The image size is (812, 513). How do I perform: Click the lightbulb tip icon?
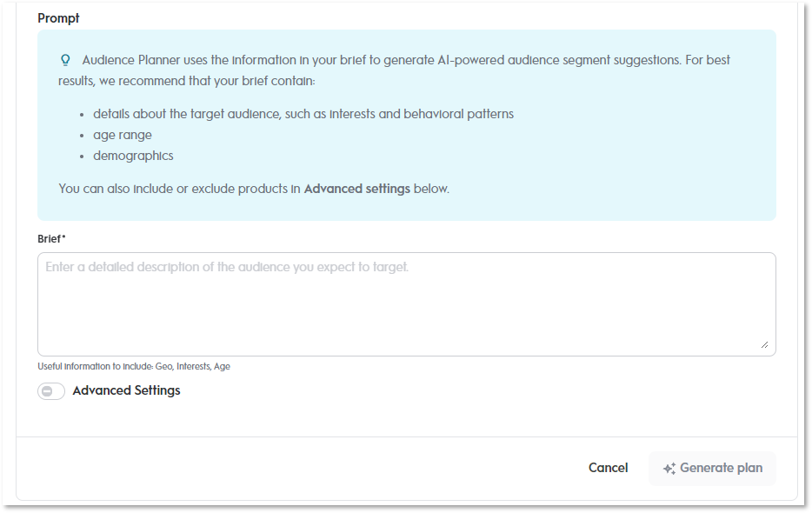click(64, 60)
